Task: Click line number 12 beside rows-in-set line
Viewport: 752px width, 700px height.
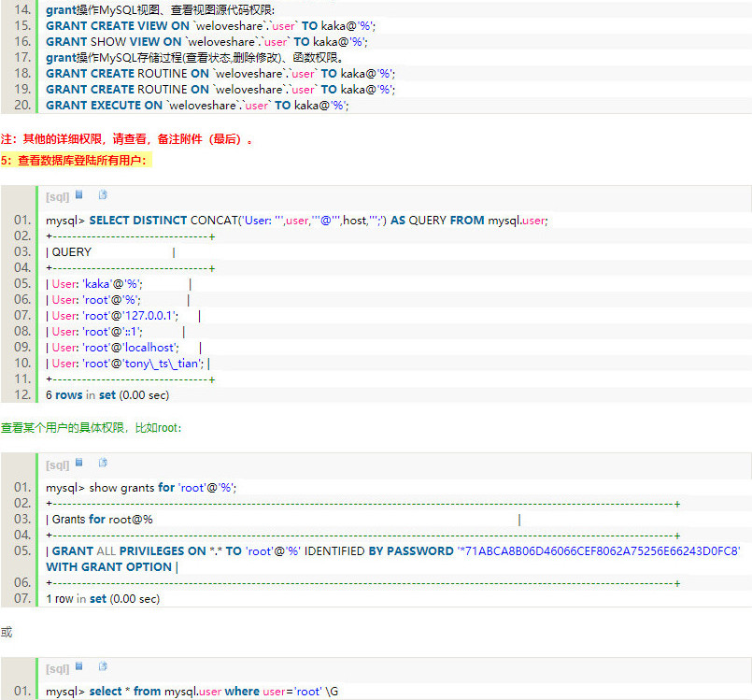Action: (x=22, y=394)
